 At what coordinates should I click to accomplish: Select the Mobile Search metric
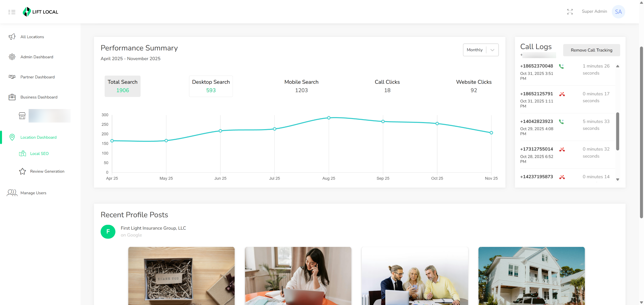(x=301, y=86)
